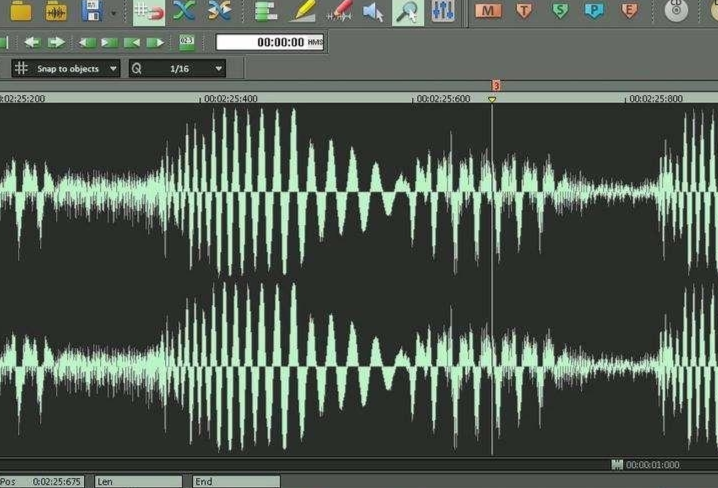Click the CD disc icon

point(676,11)
